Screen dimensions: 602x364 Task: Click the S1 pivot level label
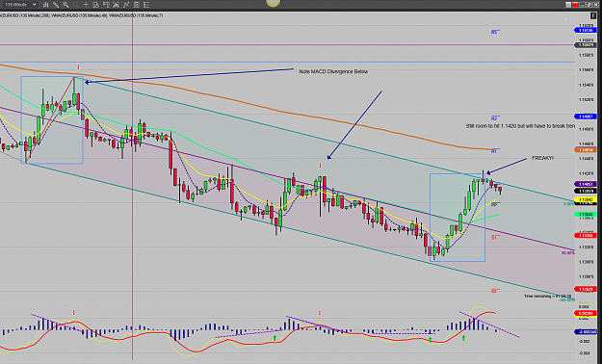(494, 238)
